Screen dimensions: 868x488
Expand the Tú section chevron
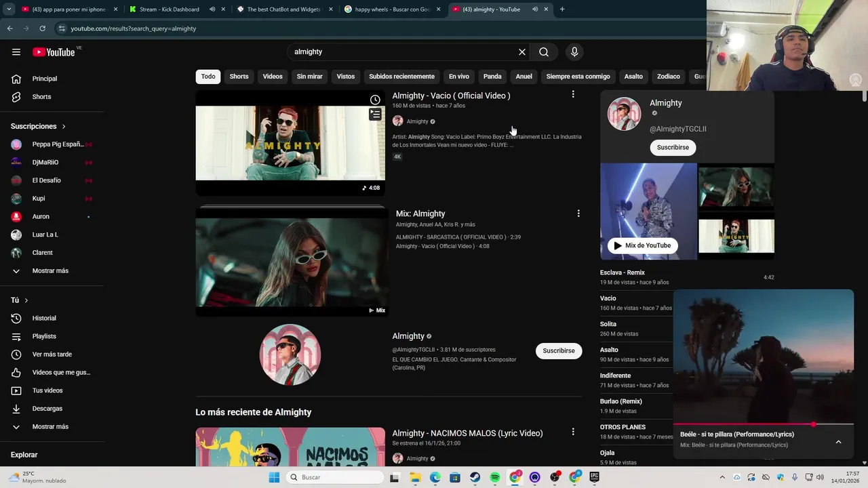[x=26, y=300]
